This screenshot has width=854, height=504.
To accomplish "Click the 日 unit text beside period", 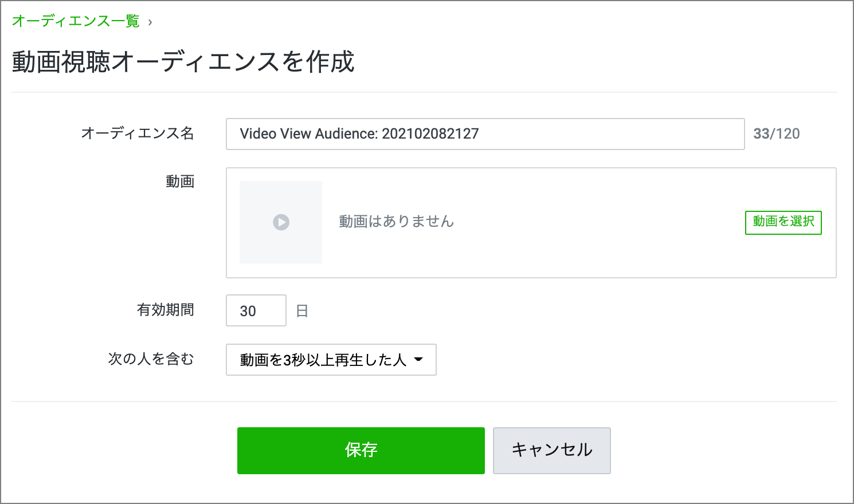I will [302, 311].
